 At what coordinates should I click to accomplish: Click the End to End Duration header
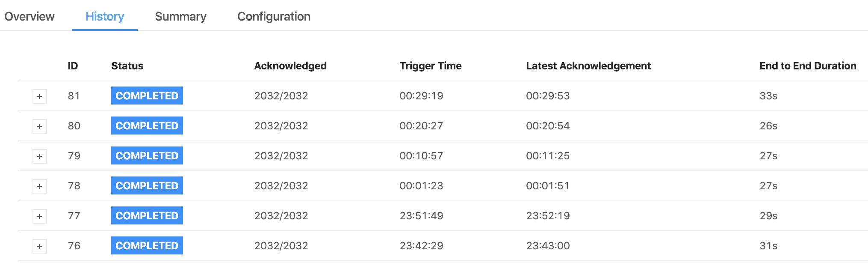click(x=808, y=66)
